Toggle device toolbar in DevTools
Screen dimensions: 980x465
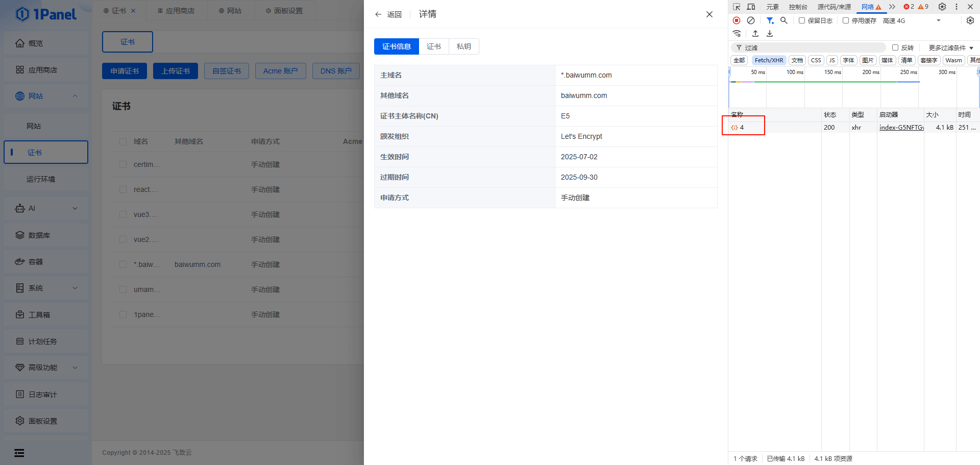751,7
